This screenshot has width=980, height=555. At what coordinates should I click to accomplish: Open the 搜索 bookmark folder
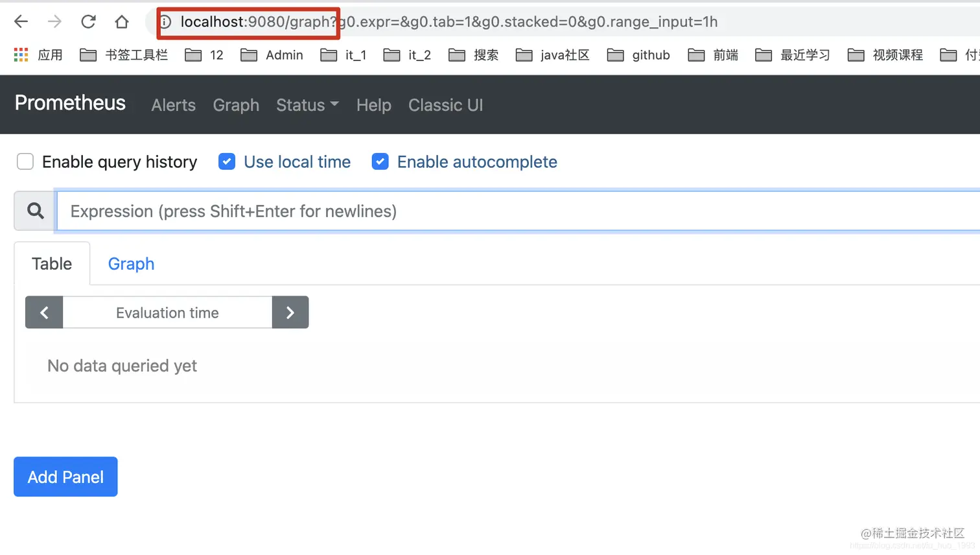pos(474,55)
